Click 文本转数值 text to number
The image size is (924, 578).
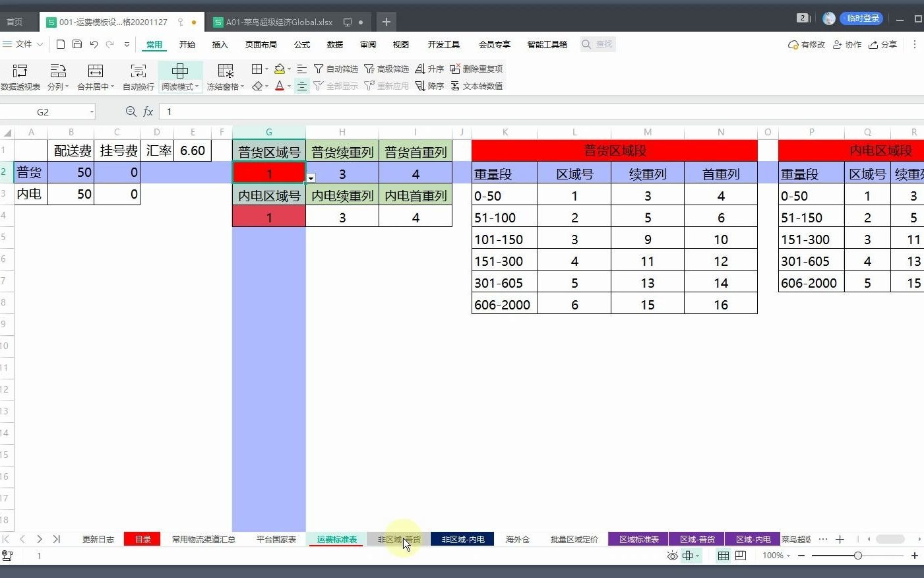(476, 86)
